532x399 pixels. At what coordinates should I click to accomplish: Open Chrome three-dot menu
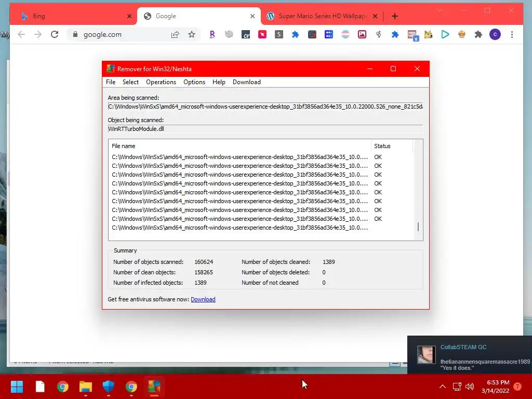coord(512,34)
